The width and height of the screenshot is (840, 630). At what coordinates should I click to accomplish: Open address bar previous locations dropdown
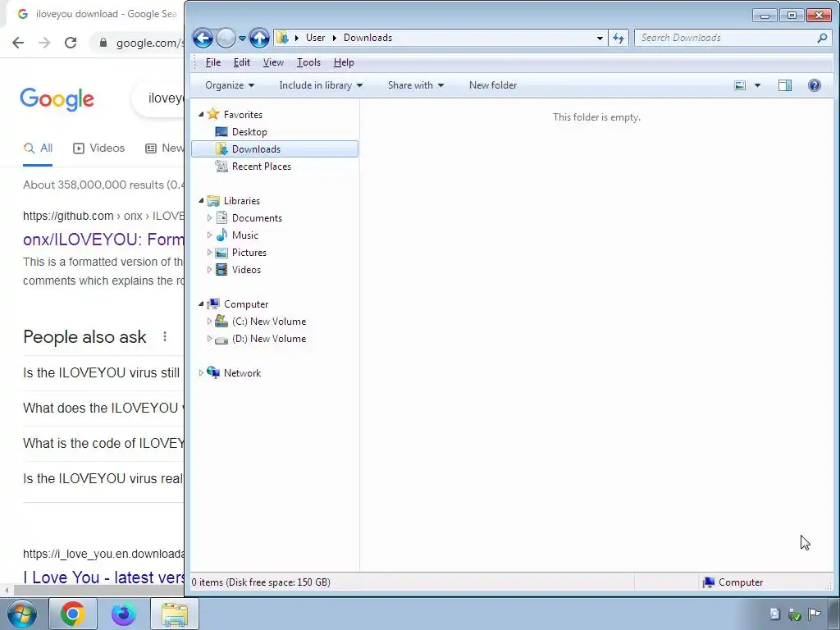(x=600, y=38)
